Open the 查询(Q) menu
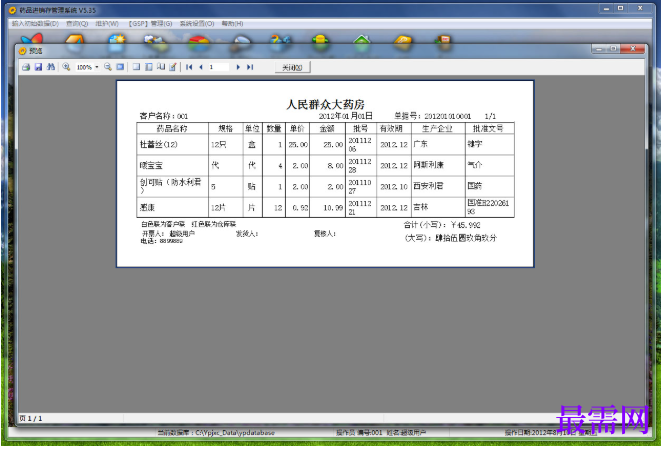 (x=77, y=23)
